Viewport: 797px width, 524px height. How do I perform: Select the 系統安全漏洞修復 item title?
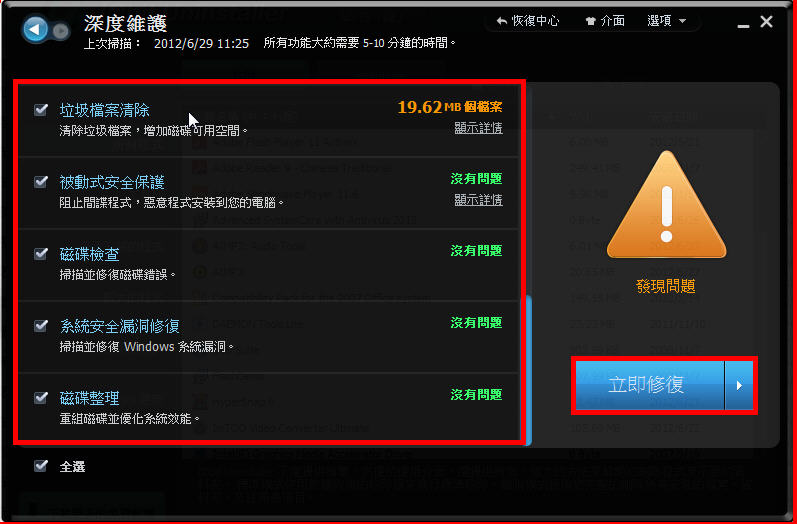tap(119, 326)
